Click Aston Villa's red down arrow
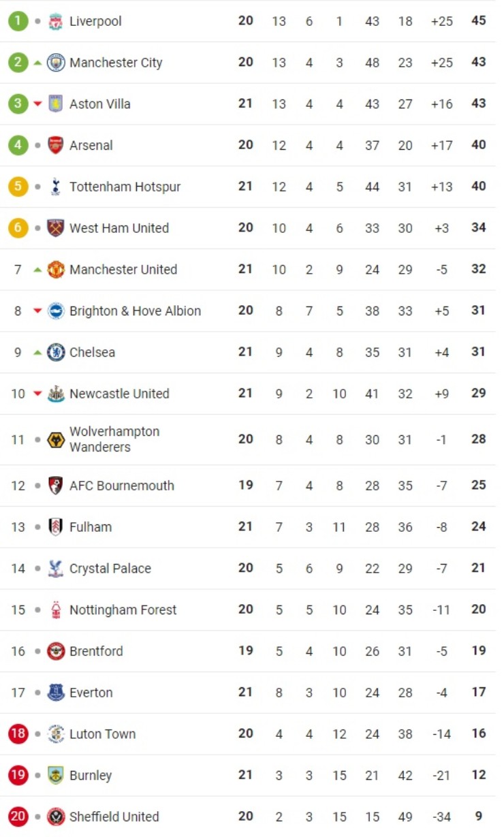Screen dimensions: 504x837 tap(37, 104)
